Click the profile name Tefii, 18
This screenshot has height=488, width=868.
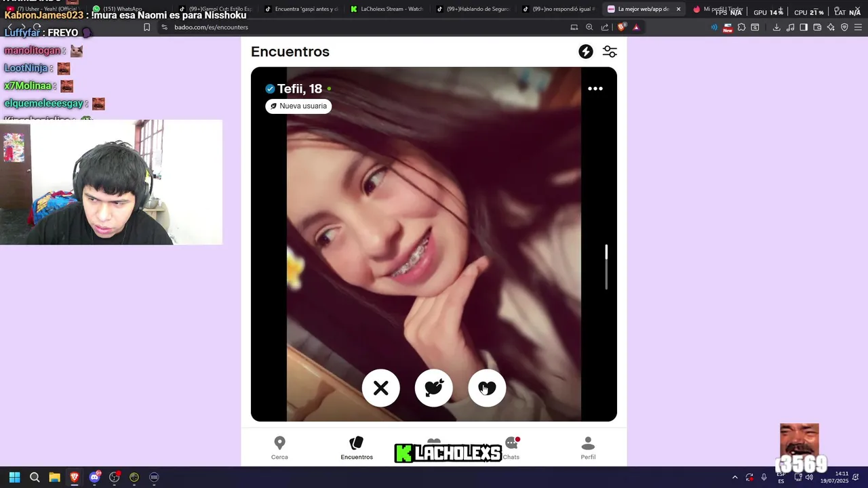coord(300,89)
